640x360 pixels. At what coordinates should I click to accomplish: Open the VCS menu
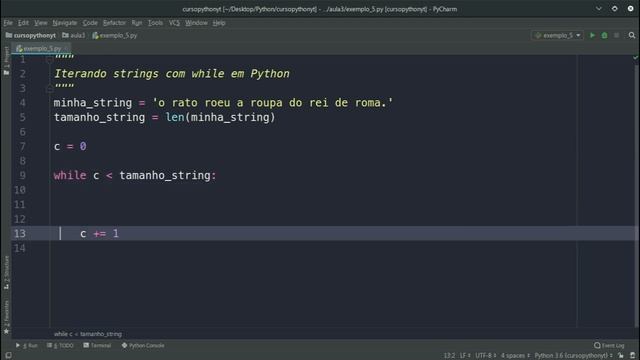click(x=174, y=23)
